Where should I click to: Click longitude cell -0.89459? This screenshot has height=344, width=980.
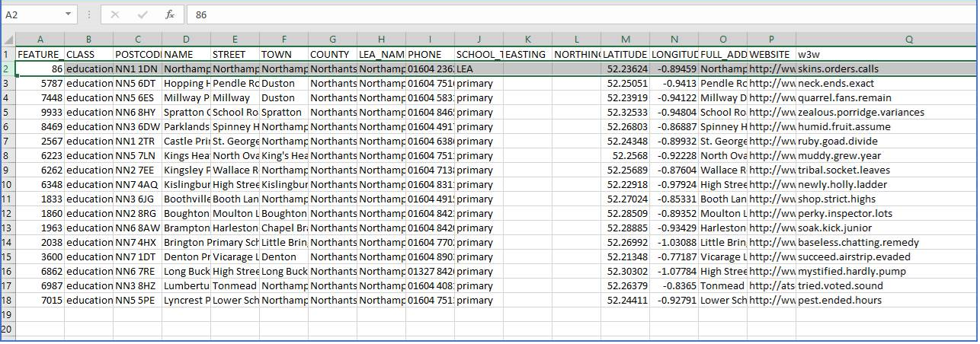[674, 68]
